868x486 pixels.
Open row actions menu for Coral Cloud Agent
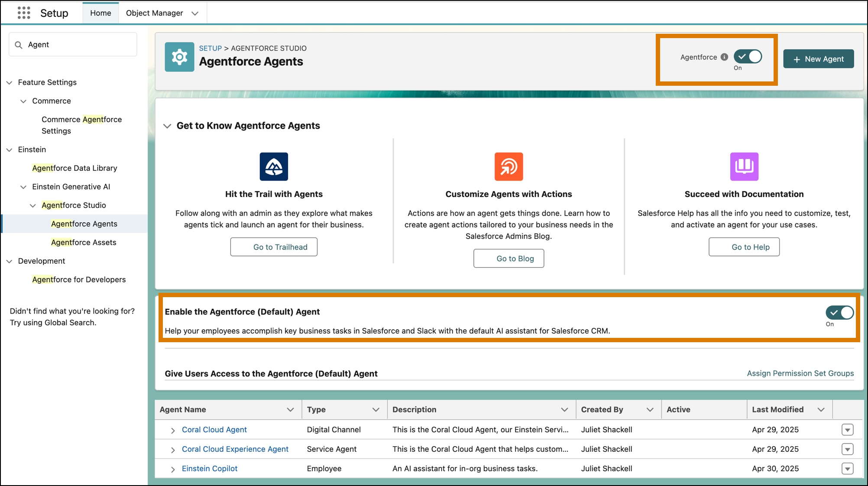coord(847,430)
